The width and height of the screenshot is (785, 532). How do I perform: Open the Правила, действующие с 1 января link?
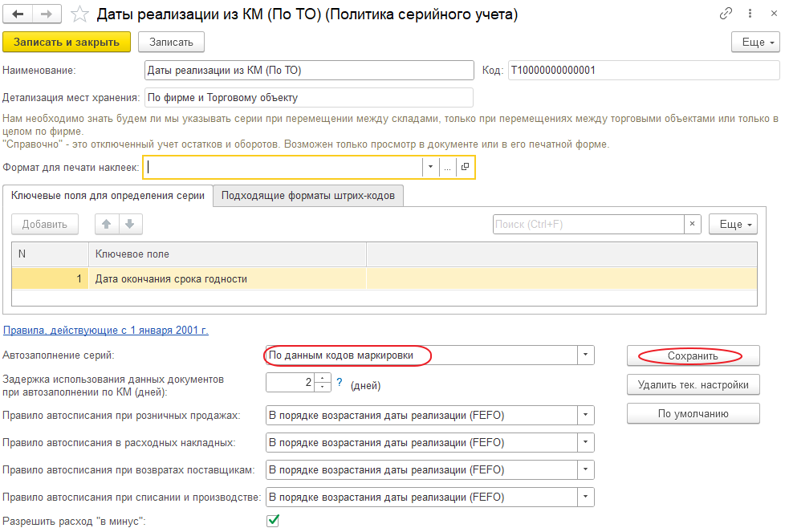click(106, 330)
